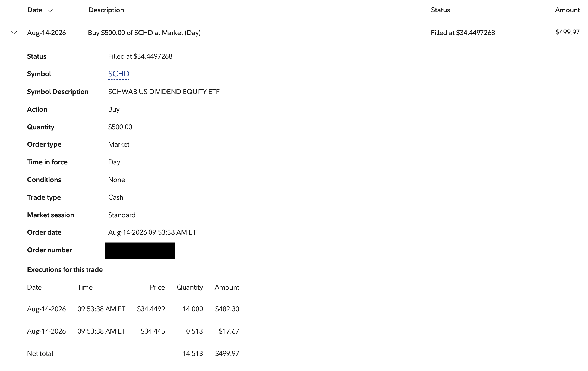Click the 'Trade type' field label
The width and height of the screenshot is (588, 371).
(x=44, y=197)
